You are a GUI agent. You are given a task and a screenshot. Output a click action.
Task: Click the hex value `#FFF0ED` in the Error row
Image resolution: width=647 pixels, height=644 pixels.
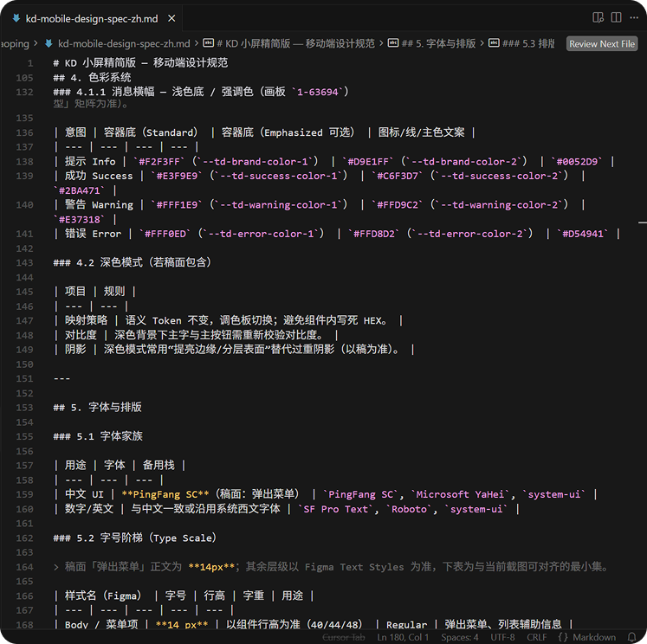click(165, 234)
